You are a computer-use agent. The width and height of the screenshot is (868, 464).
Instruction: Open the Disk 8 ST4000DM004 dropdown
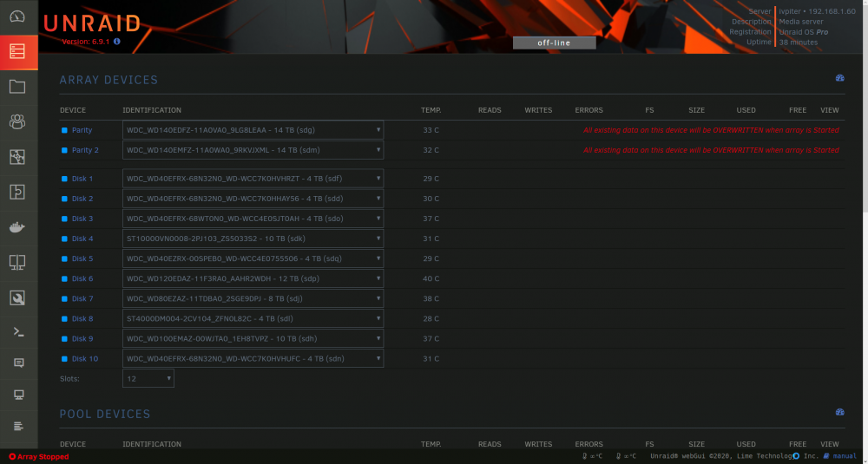pos(253,318)
